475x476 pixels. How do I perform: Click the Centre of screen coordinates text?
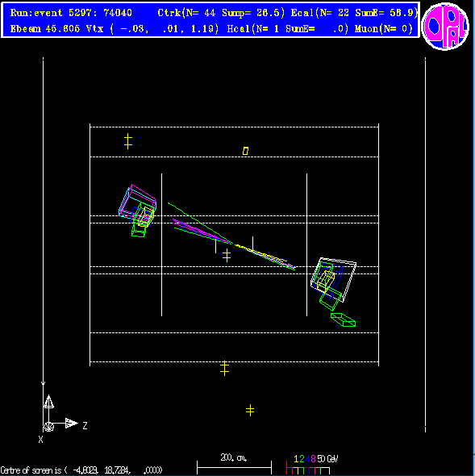(x=81, y=470)
